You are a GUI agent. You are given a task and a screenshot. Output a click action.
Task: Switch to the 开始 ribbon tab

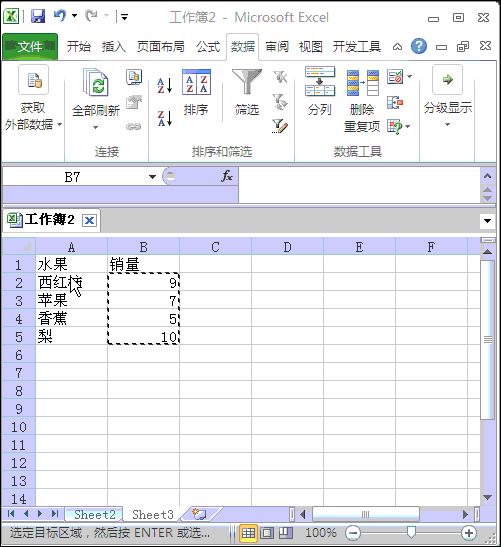tap(78, 46)
